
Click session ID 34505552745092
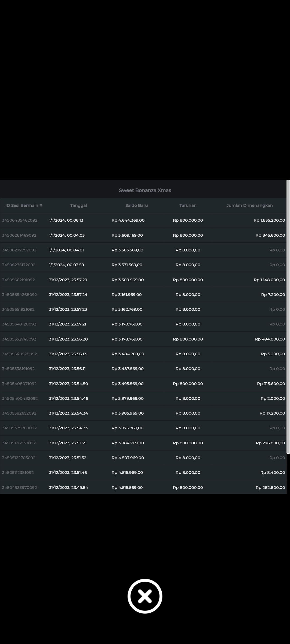coord(19,339)
